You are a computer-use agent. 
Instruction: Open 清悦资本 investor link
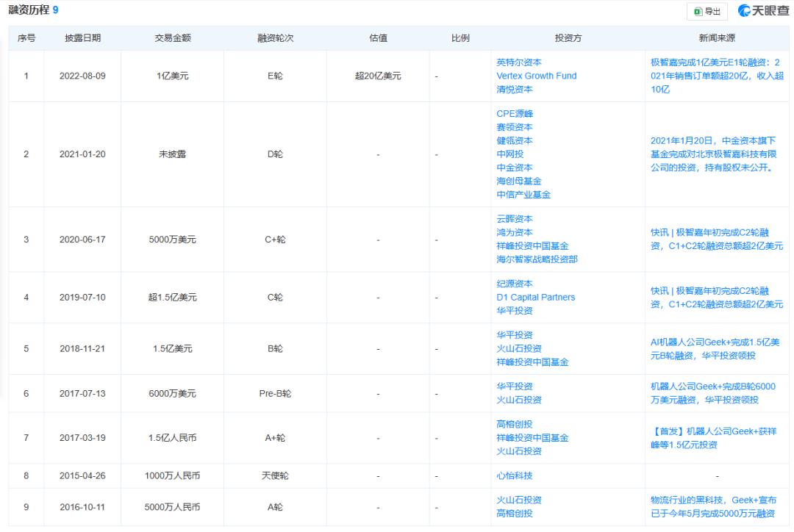tap(514, 89)
